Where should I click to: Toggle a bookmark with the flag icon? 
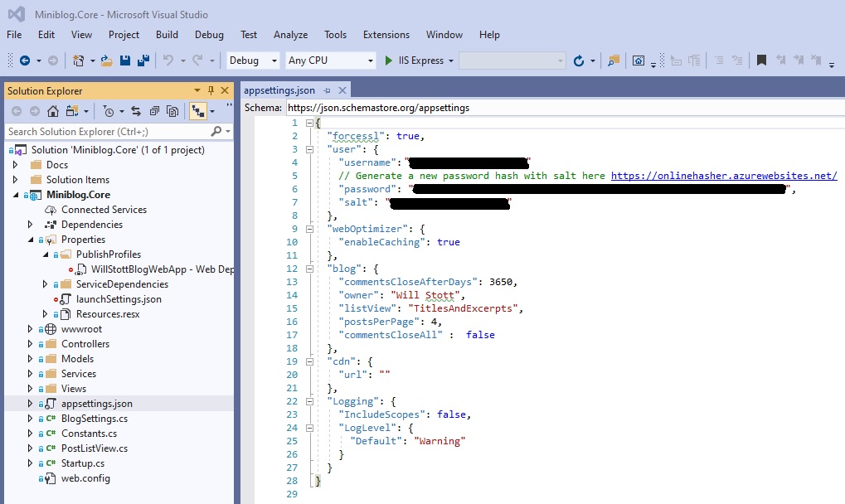coord(760,60)
